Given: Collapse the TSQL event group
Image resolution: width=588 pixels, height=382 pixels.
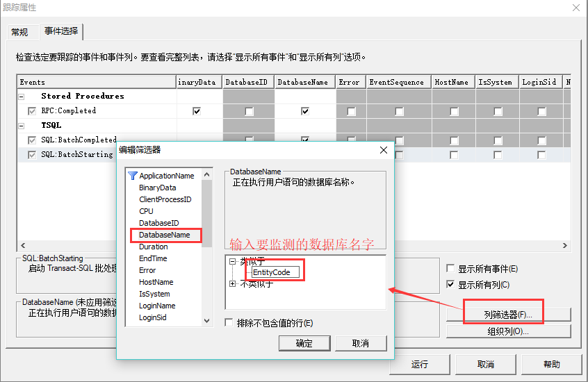Looking at the screenshot, I should click(22, 126).
